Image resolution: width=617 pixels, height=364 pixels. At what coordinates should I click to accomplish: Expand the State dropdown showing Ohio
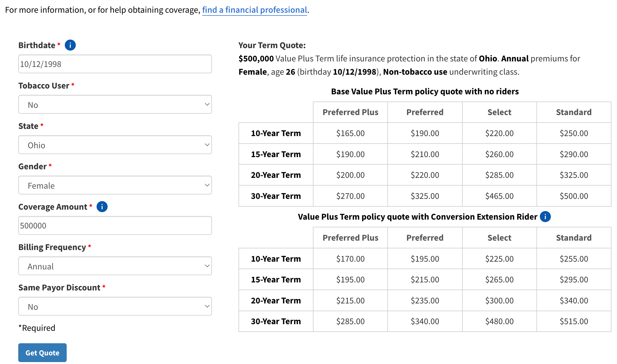pyautogui.click(x=115, y=145)
